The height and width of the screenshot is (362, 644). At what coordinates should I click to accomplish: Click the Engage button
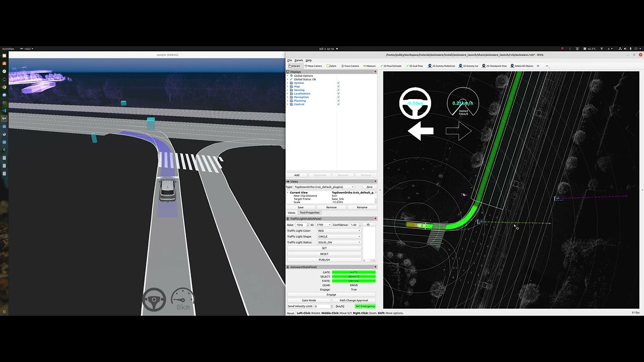click(331, 295)
